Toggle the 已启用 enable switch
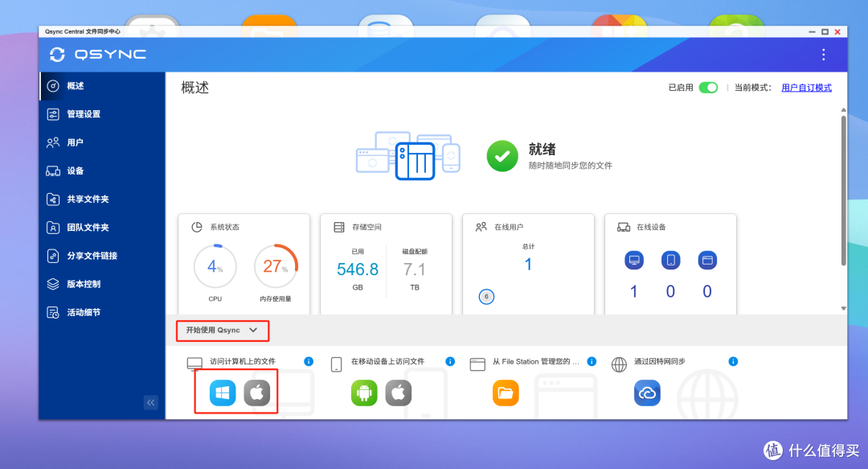 tap(709, 88)
